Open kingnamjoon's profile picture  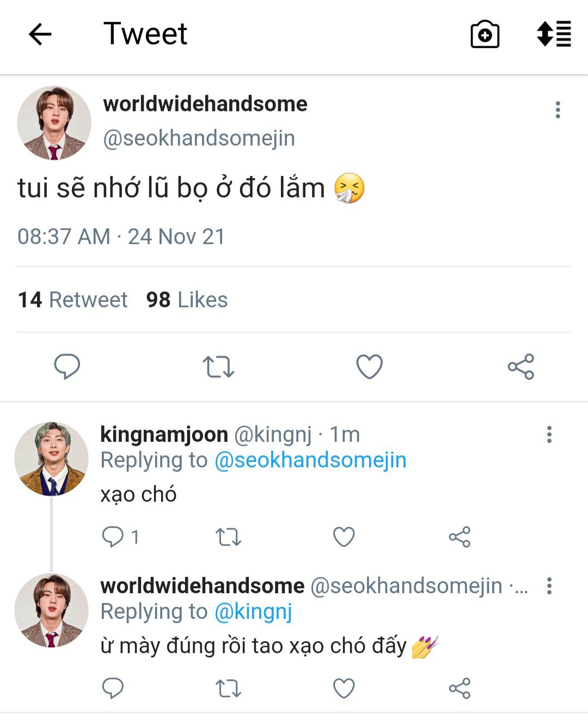click(52, 459)
